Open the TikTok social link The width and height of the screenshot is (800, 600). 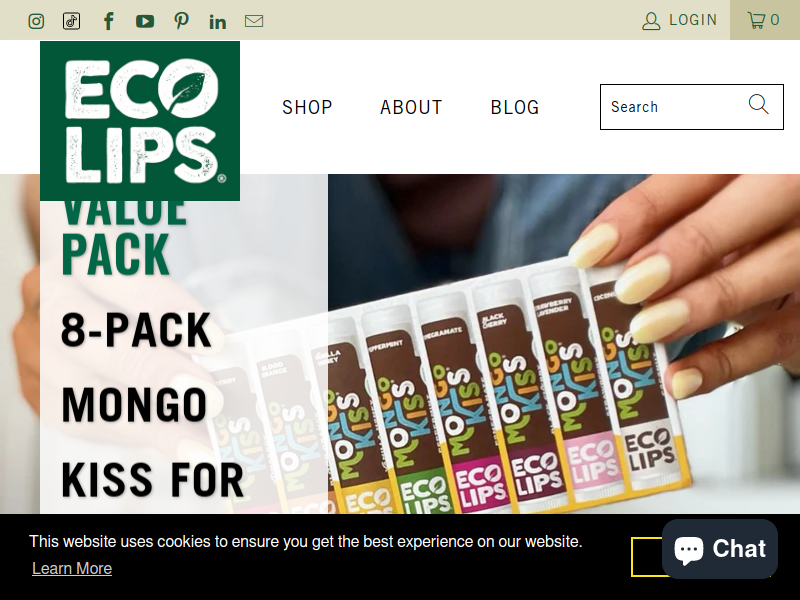point(71,21)
